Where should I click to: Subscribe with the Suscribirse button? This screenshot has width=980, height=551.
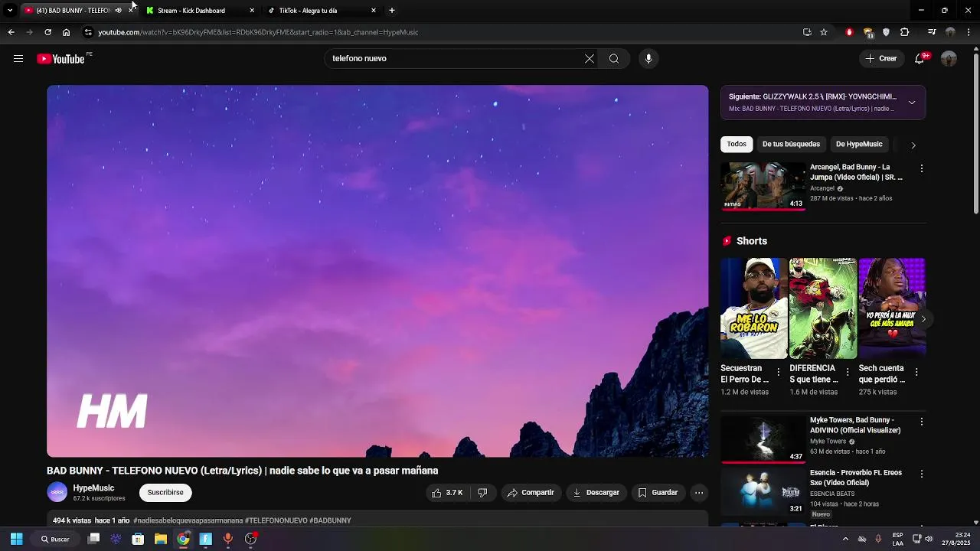tap(165, 493)
